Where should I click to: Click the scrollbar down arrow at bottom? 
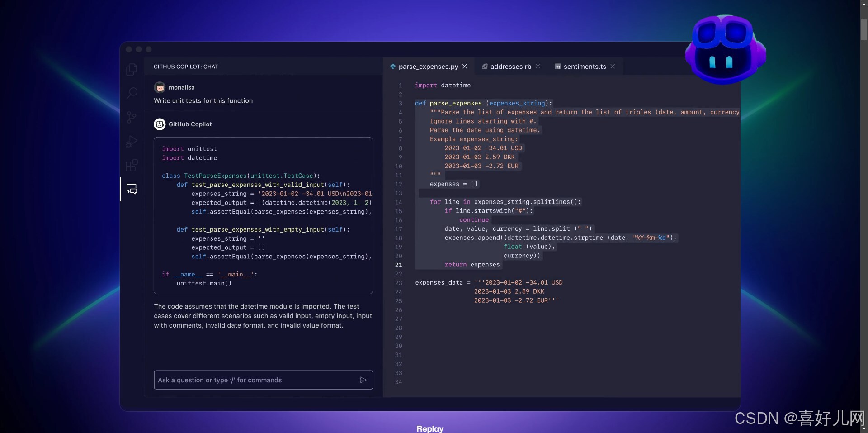pos(864,428)
